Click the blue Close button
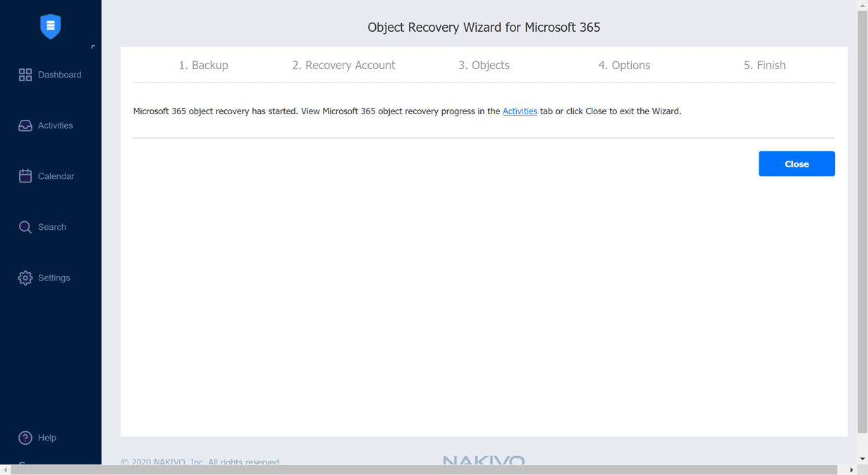The height and width of the screenshot is (475, 868). (796, 164)
